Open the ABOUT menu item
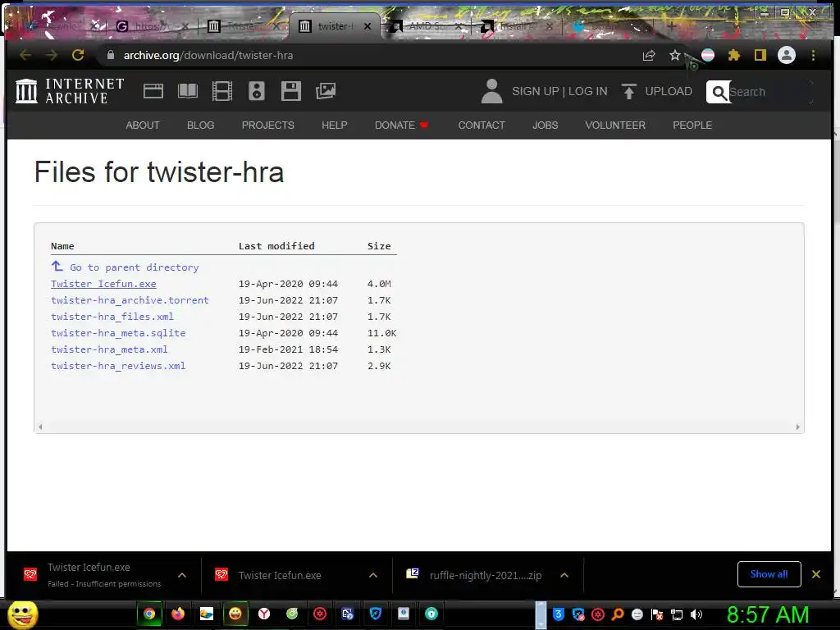Image resolution: width=840 pixels, height=630 pixels. (143, 125)
